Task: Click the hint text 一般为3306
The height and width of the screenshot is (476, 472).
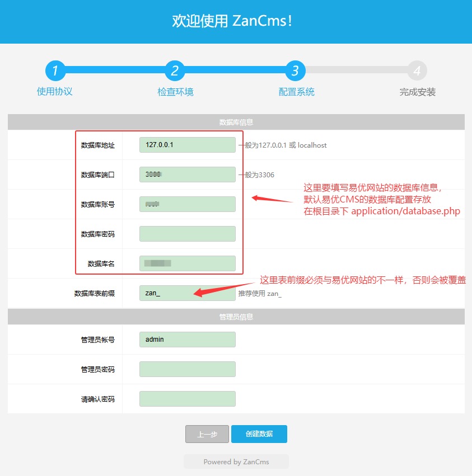Action: [256, 175]
